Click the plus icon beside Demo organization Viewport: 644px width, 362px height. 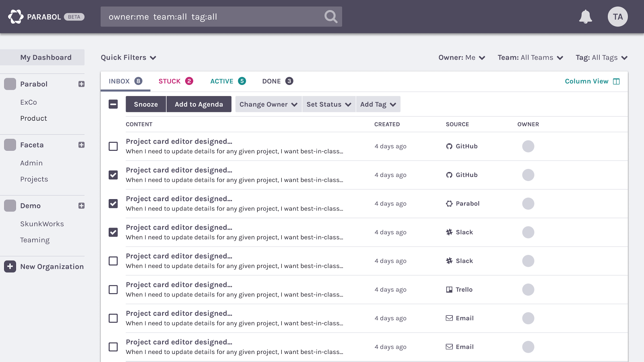click(x=81, y=206)
